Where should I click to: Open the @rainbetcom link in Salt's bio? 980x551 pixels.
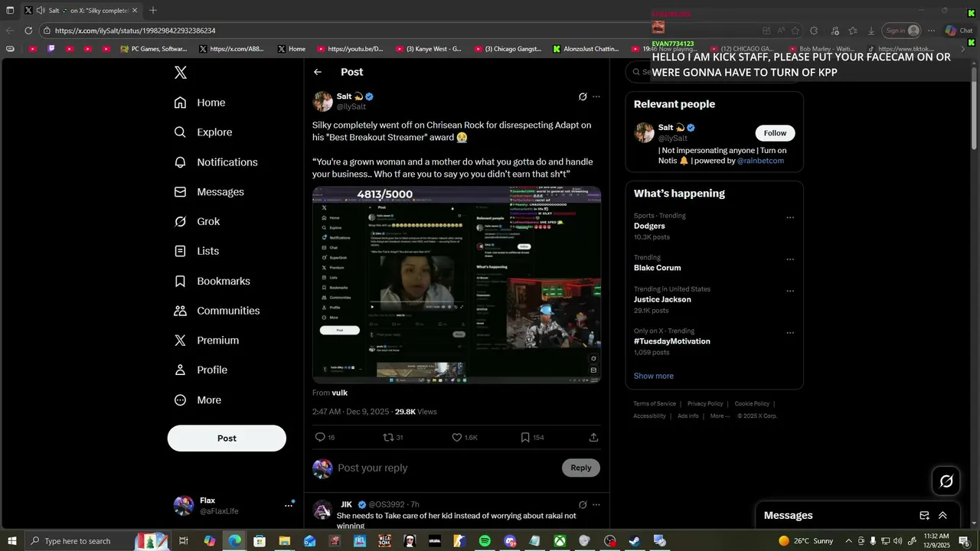point(760,161)
